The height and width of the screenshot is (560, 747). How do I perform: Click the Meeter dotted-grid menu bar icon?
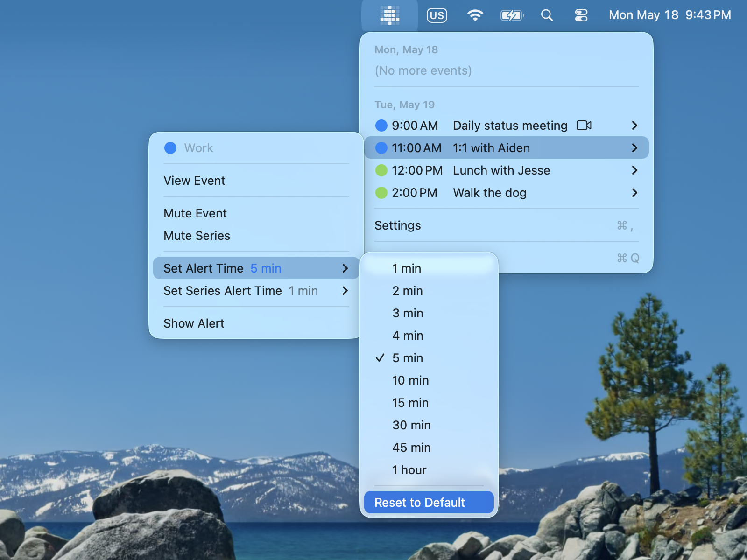[x=390, y=15]
